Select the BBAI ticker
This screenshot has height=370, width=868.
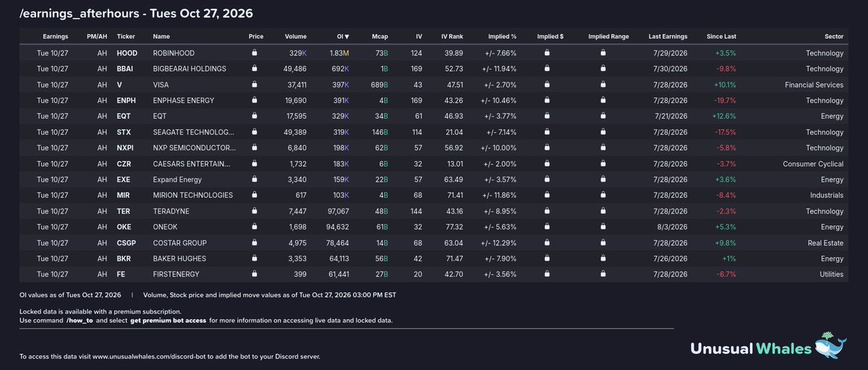click(x=126, y=69)
